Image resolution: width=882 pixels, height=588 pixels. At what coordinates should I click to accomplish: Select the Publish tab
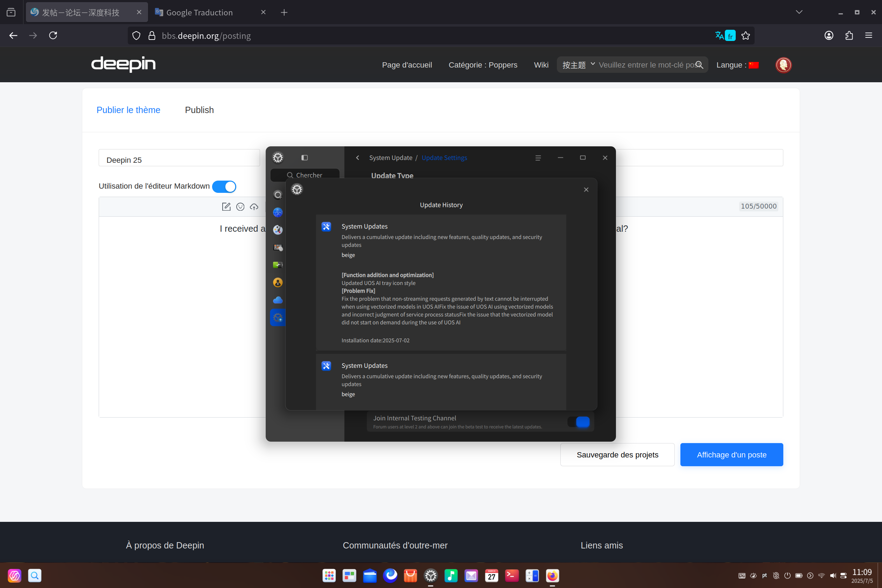coord(199,110)
